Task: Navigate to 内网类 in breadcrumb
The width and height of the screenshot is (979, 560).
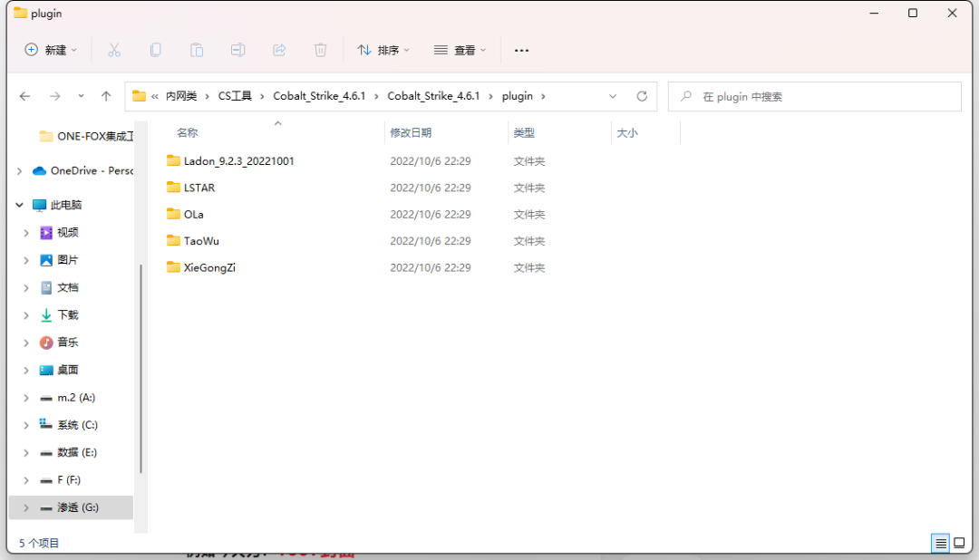Action: coord(181,96)
